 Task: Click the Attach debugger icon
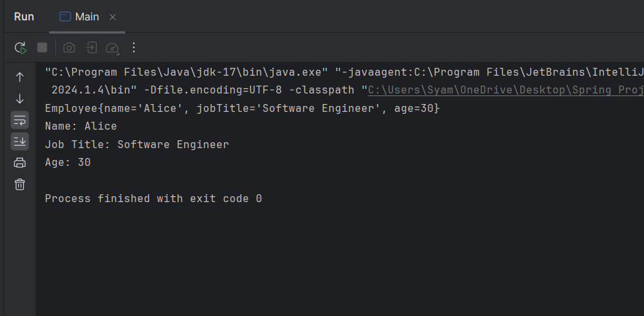pos(91,47)
